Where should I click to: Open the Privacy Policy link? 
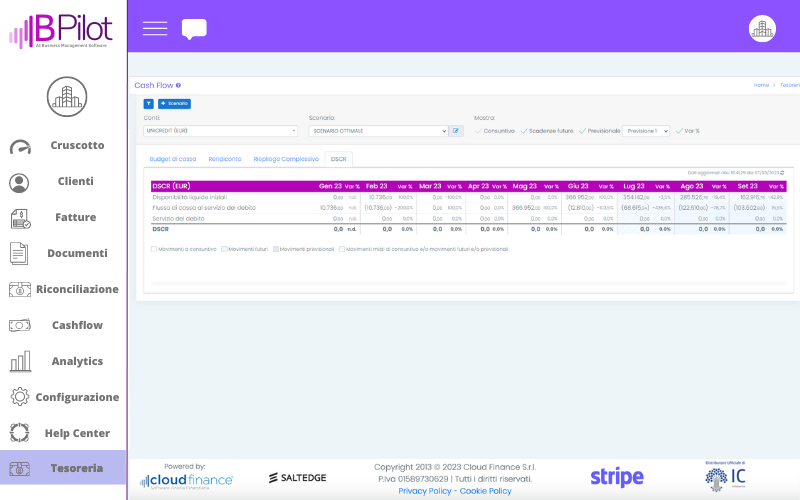pyautogui.click(x=424, y=491)
